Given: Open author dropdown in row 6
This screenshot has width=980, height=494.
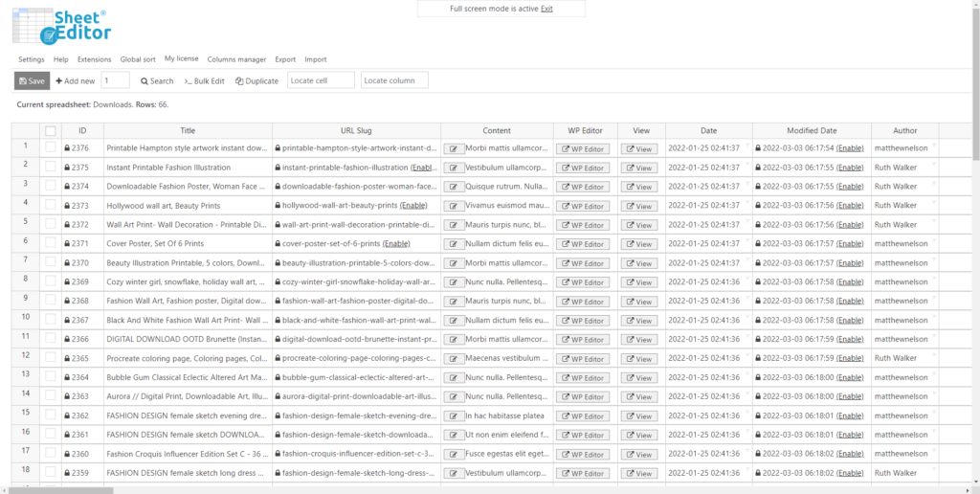Looking at the screenshot, I should pyautogui.click(x=934, y=240).
